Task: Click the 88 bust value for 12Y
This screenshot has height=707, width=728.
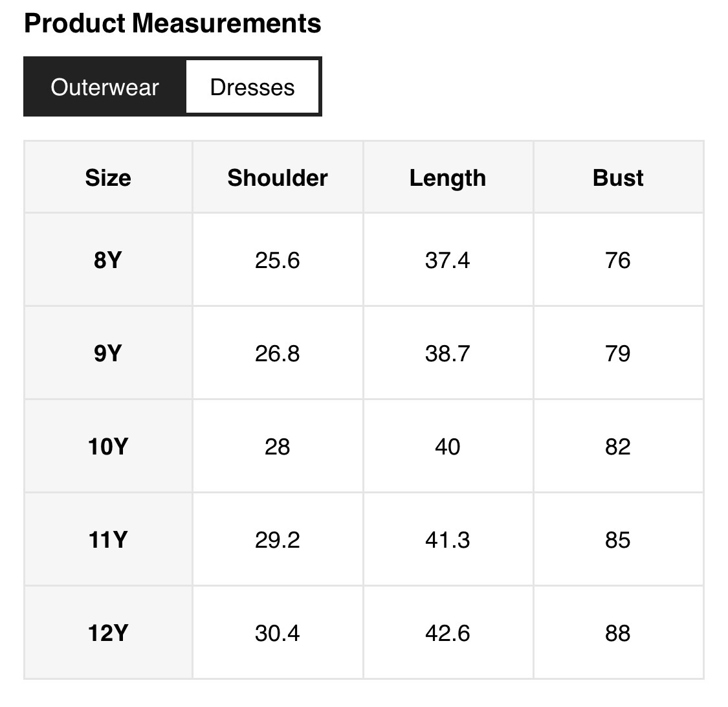Action: (618, 633)
